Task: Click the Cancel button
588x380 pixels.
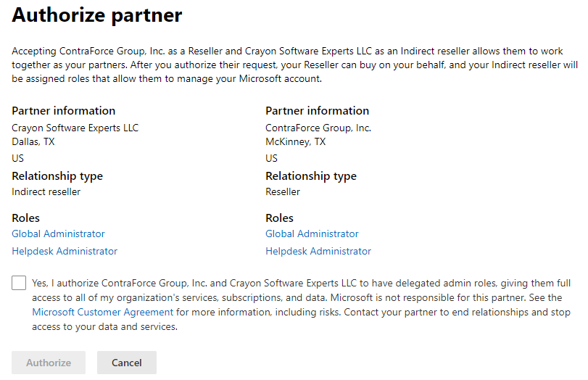Action: point(127,363)
